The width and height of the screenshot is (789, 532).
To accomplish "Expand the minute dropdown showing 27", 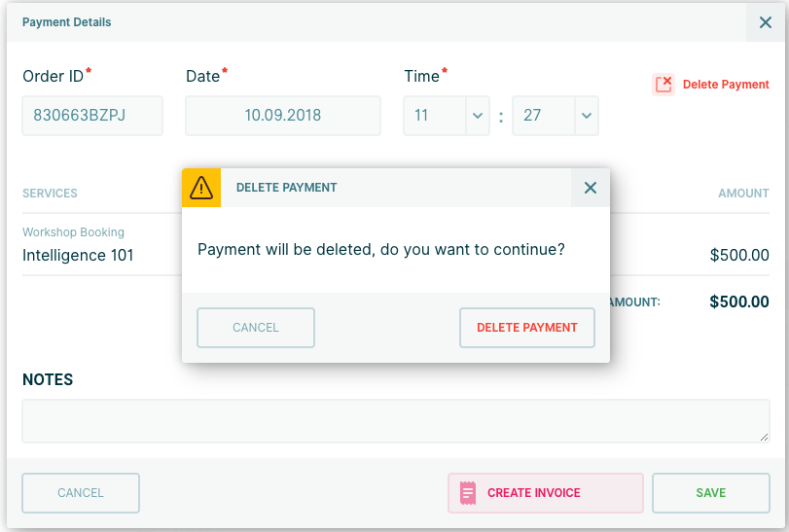I will pos(586,116).
